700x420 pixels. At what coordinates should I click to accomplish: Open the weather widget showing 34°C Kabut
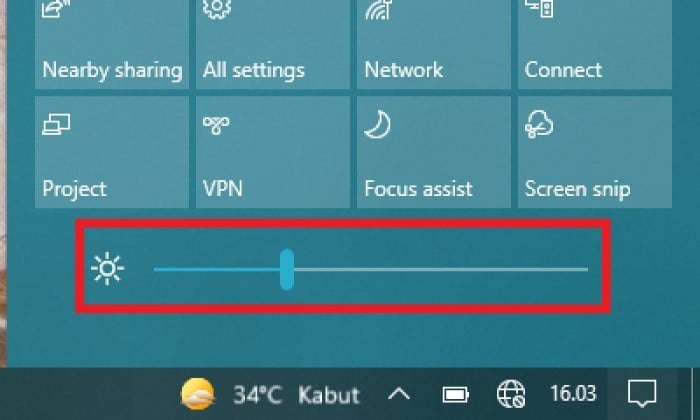click(x=270, y=394)
